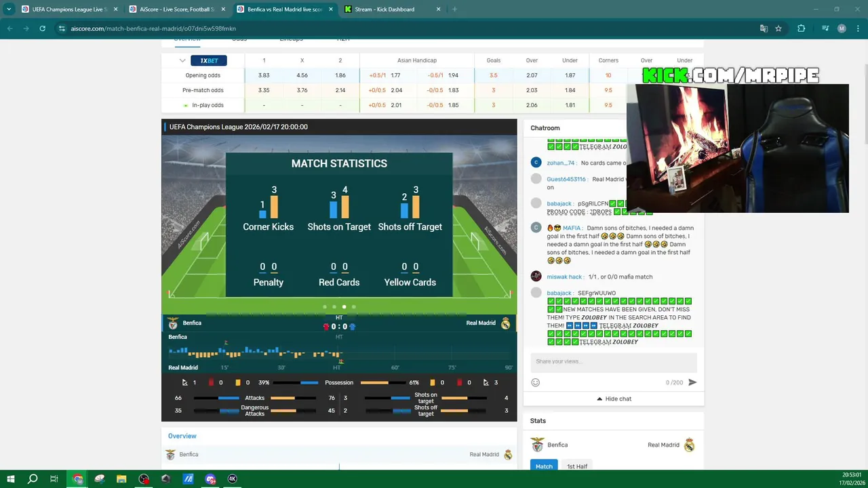Click the opening Over goals odds 2.07
Viewport: 868px width, 488px height.
pos(532,75)
